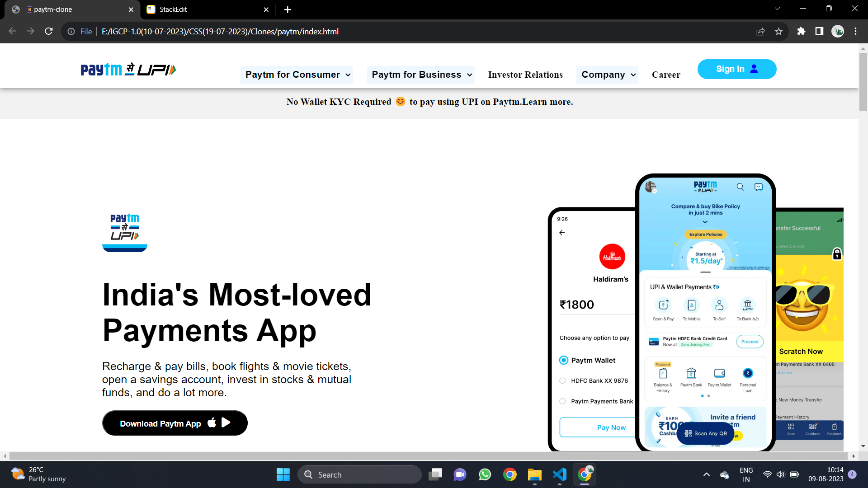Expand the Paytm for Consumer dropdown
868x488 pixels.
[x=297, y=75]
